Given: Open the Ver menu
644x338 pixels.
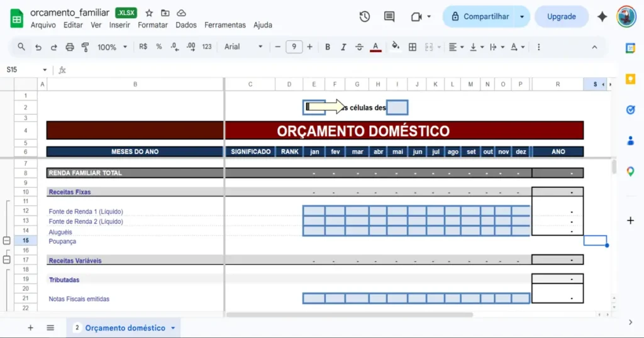Looking at the screenshot, I should pos(96,25).
